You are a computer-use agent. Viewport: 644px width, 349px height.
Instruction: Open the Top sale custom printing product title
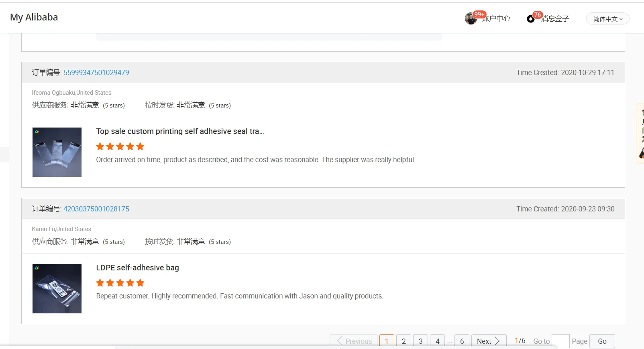coord(180,131)
